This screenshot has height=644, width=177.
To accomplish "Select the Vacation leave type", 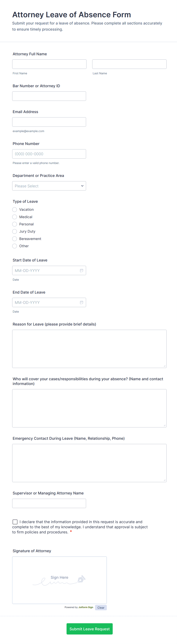I will [x=15, y=209].
